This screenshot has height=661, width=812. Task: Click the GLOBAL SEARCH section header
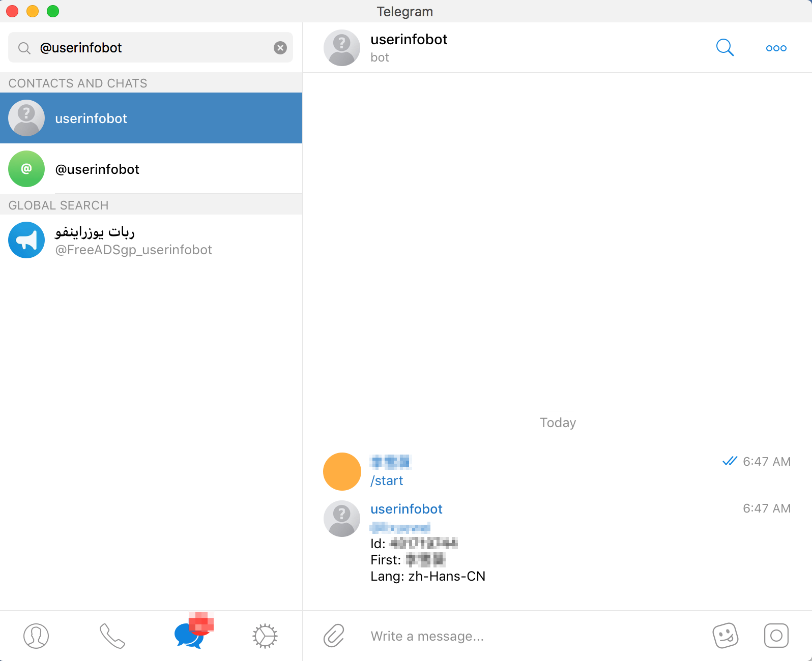pyautogui.click(x=59, y=205)
